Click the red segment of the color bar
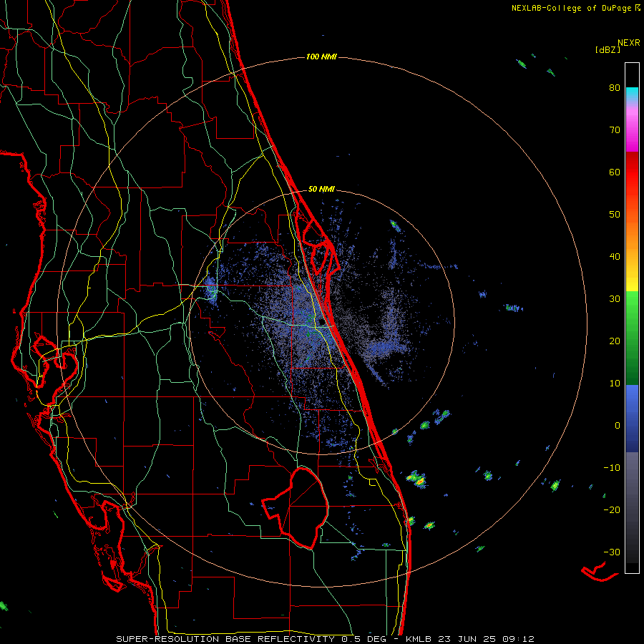 click(x=632, y=168)
